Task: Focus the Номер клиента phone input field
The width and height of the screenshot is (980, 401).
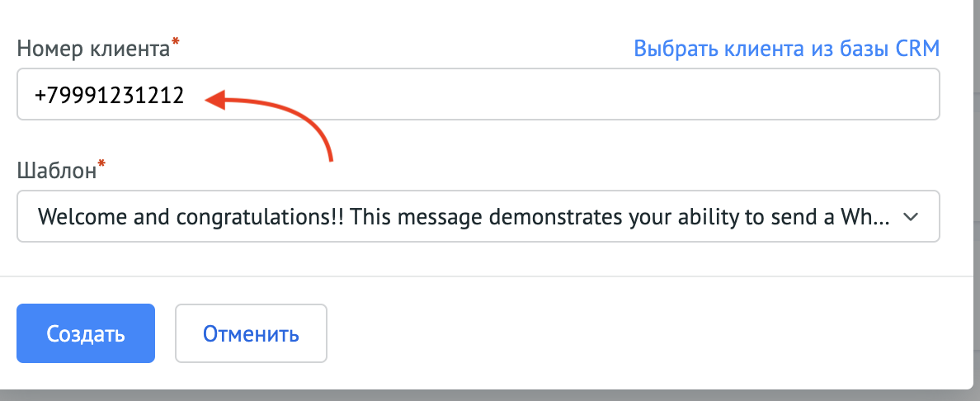Action: coord(478,94)
